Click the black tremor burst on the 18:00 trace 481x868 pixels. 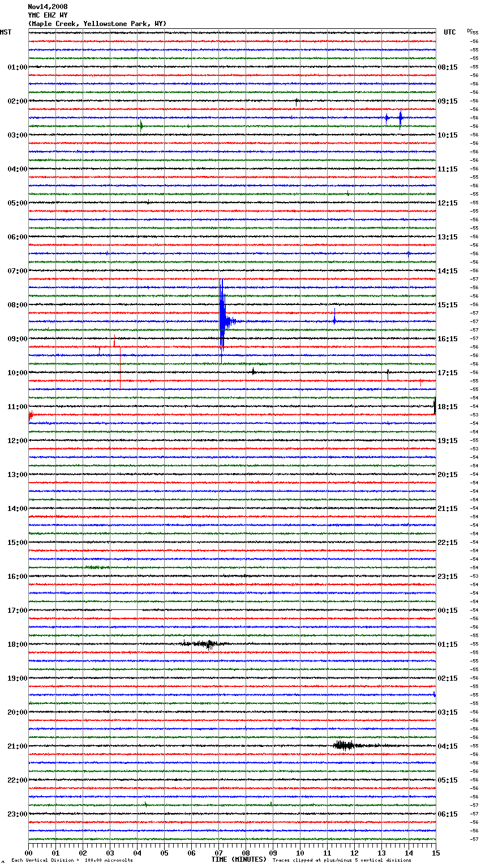205,644
